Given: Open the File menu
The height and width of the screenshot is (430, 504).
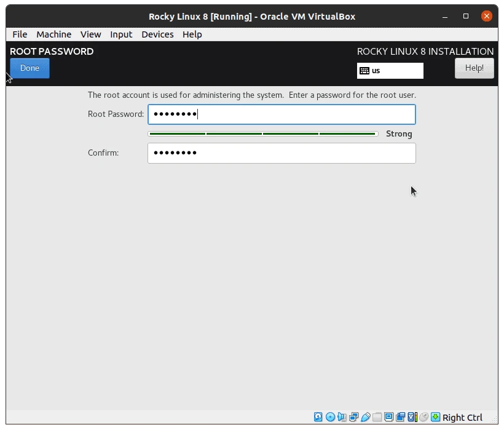Looking at the screenshot, I should pyautogui.click(x=20, y=34).
